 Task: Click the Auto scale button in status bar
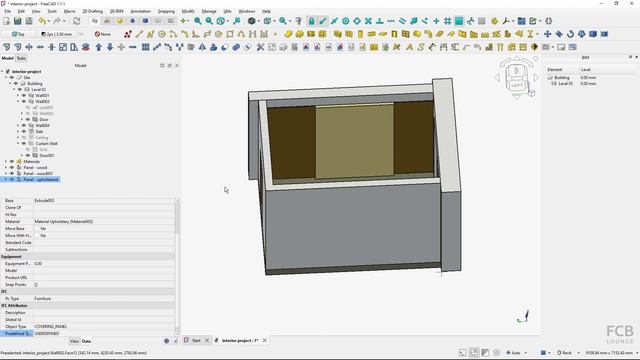[x=516, y=353]
